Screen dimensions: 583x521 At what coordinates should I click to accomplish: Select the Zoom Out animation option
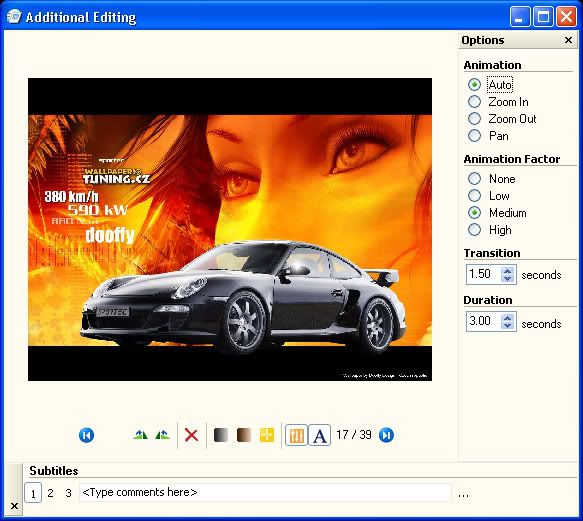pos(474,119)
